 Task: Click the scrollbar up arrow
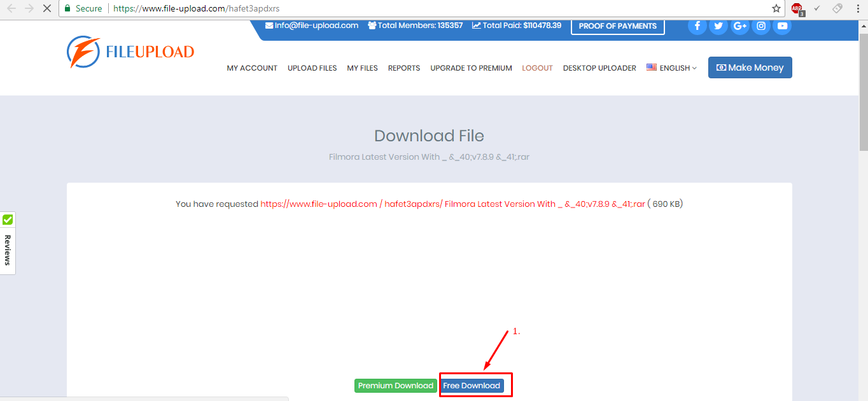tap(864, 25)
